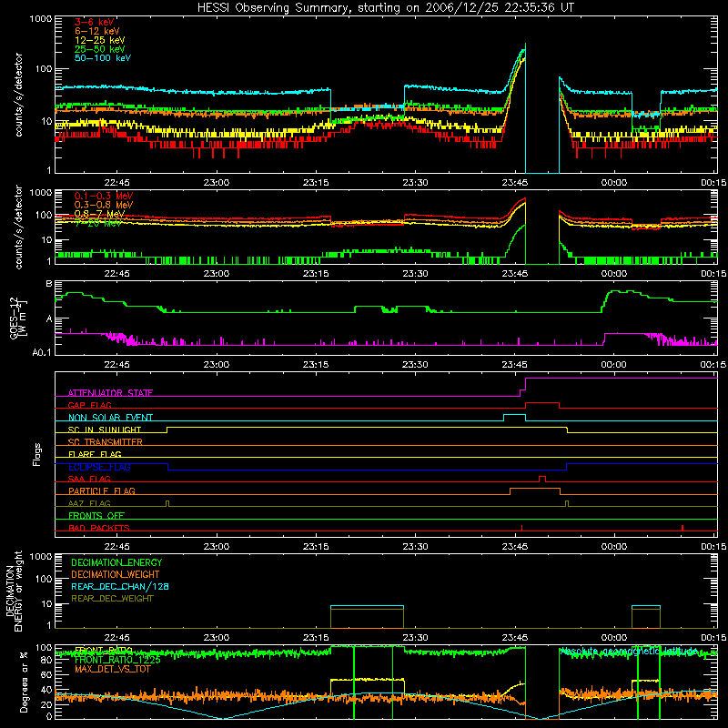Click the B level label on the GOES axis
The image size is (728, 728).
coord(49,284)
